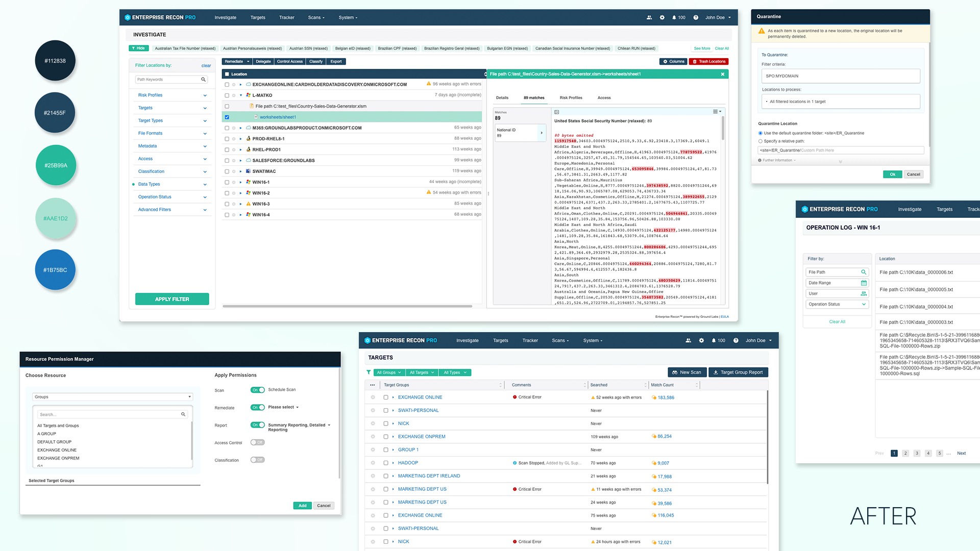Open the All Groups filter dropdown
980x551 pixels.
coord(389,372)
